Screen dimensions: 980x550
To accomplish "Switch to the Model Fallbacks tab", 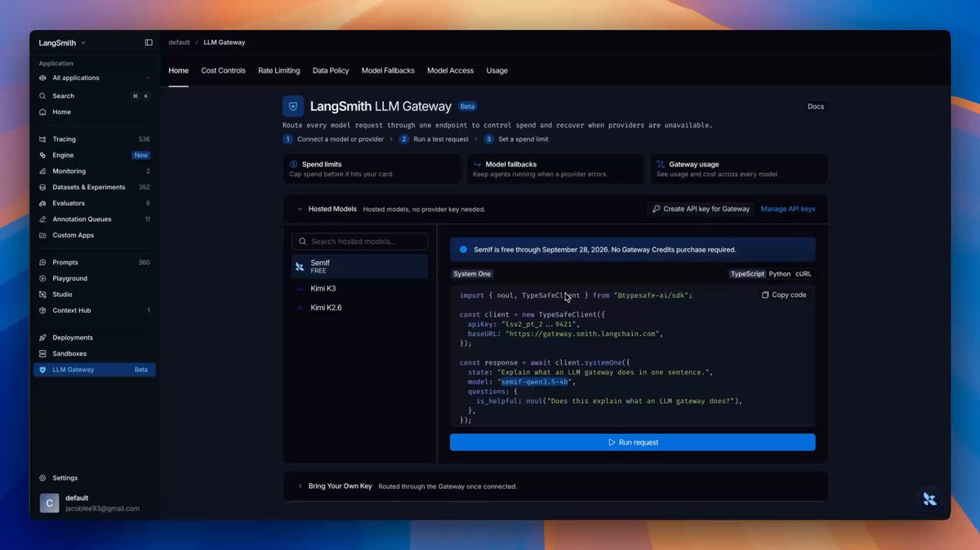I will coord(388,71).
